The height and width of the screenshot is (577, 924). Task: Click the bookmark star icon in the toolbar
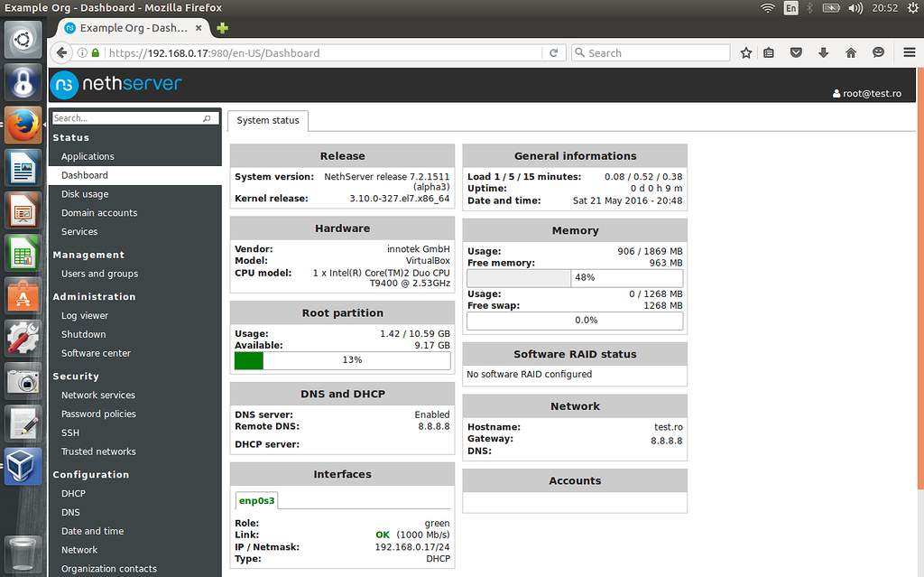point(746,52)
